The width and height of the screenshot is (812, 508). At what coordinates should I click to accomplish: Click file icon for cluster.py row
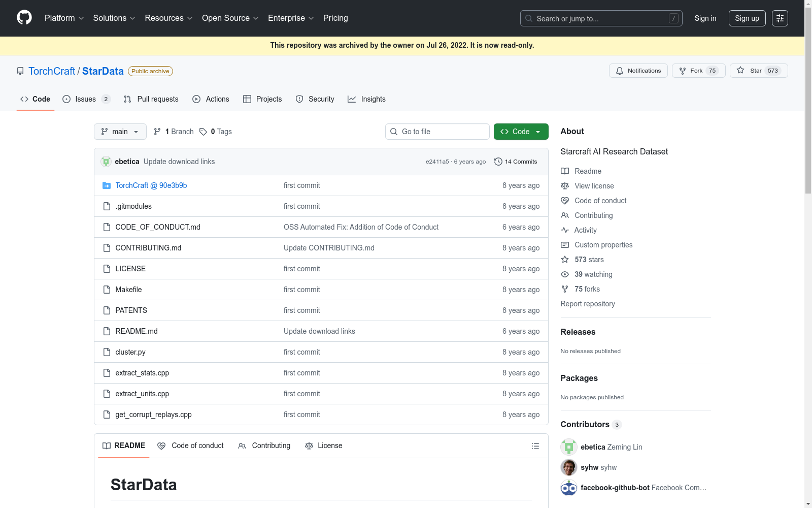click(107, 352)
